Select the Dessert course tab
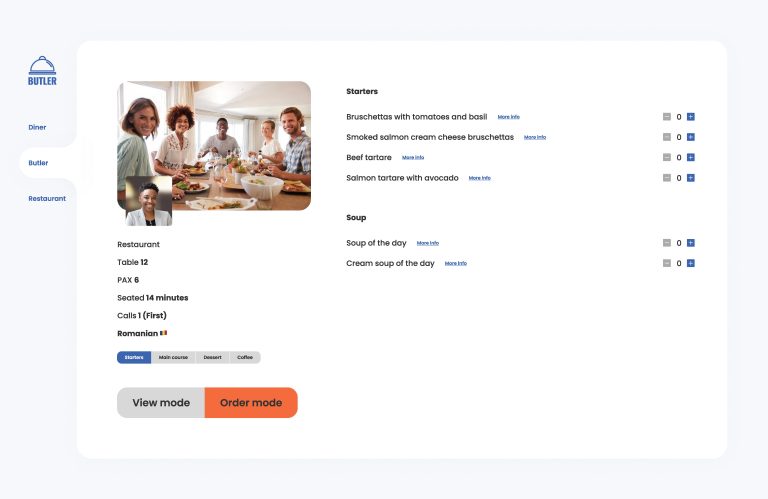 212,357
